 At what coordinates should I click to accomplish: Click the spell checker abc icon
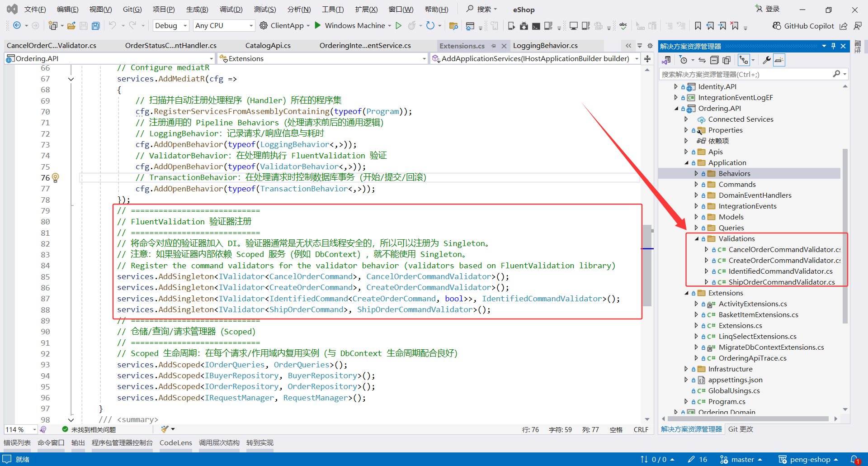coord(623,26)
